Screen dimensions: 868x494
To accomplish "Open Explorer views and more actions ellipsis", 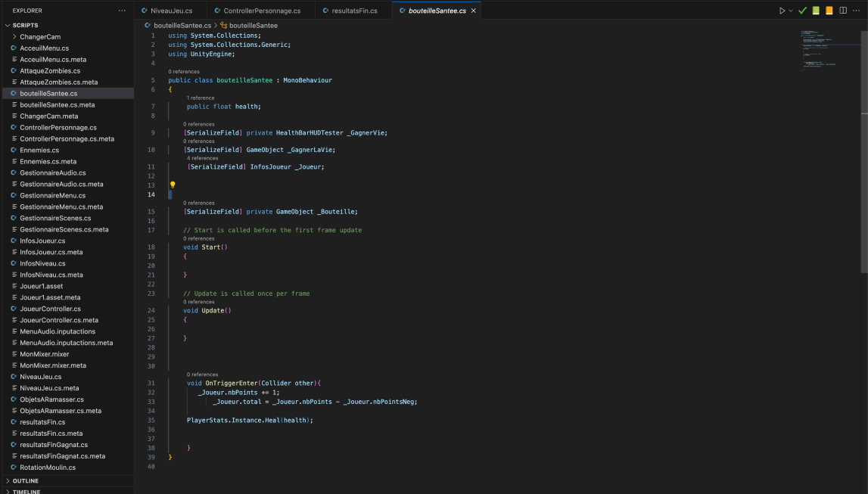I will [122, 11].
